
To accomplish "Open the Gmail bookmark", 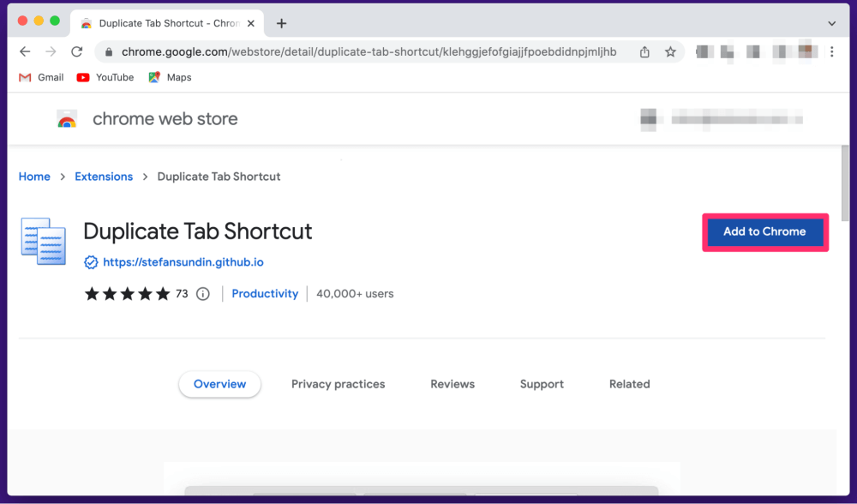I will click(41, 78).
